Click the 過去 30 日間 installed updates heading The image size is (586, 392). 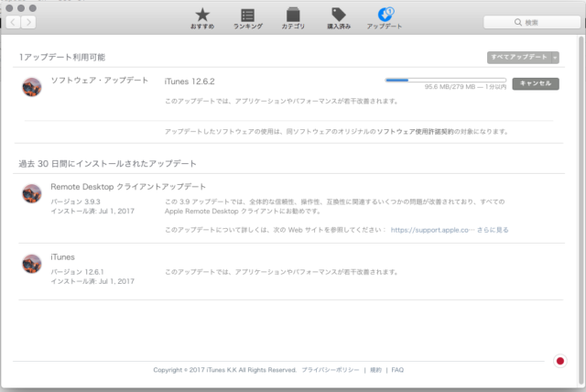108,164
